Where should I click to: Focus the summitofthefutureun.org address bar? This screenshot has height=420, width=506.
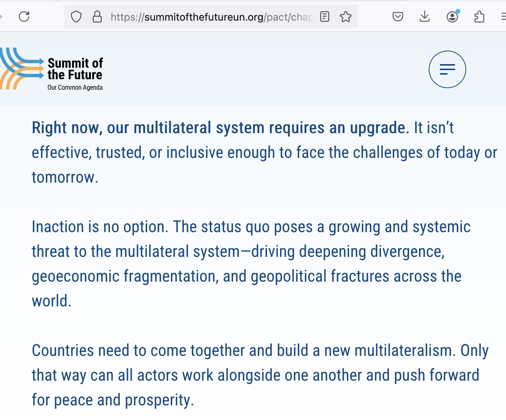tap(210, 17)
